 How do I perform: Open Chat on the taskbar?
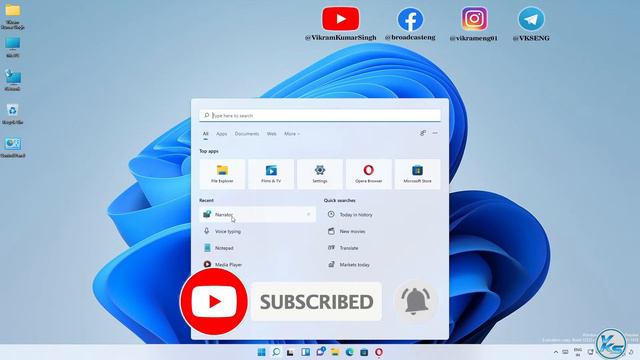pyautogui.click(x=320, y=352)
